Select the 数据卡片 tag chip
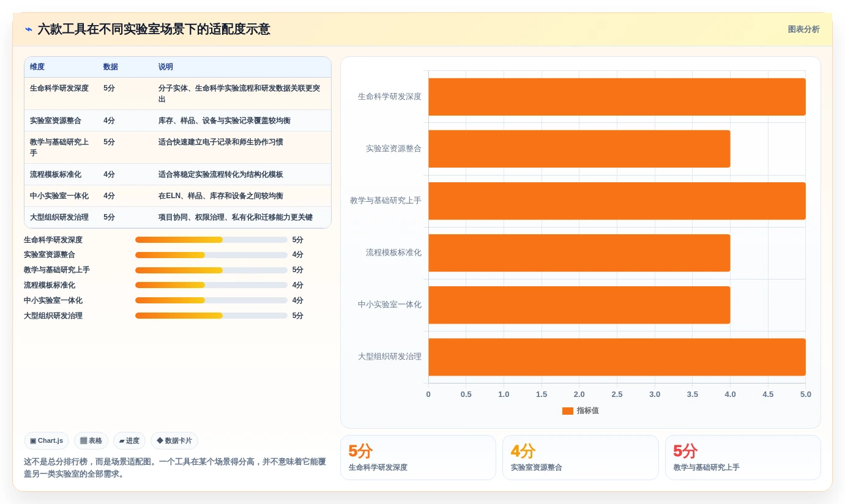Viewport: 845px width, 504px height. point(174,440)
